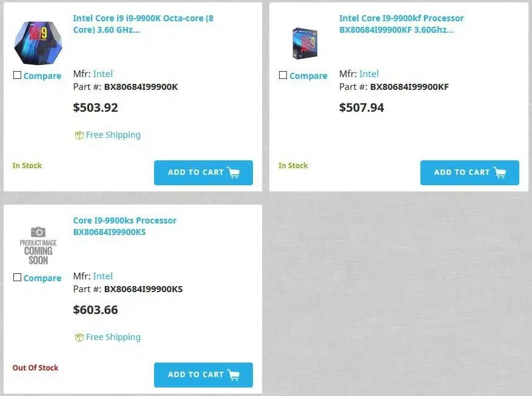Add the $503.92 i9-9900K to cart
532x396 pixels.
point(203,172)
